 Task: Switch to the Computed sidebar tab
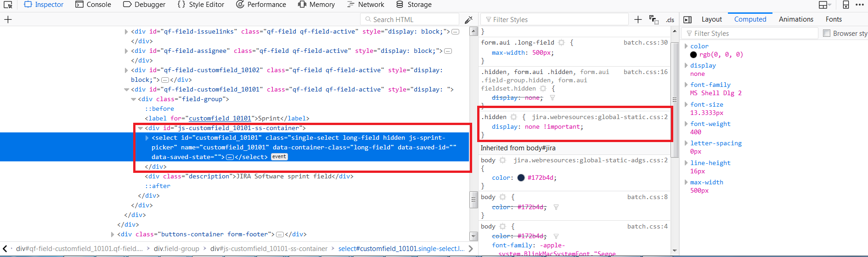750,19
